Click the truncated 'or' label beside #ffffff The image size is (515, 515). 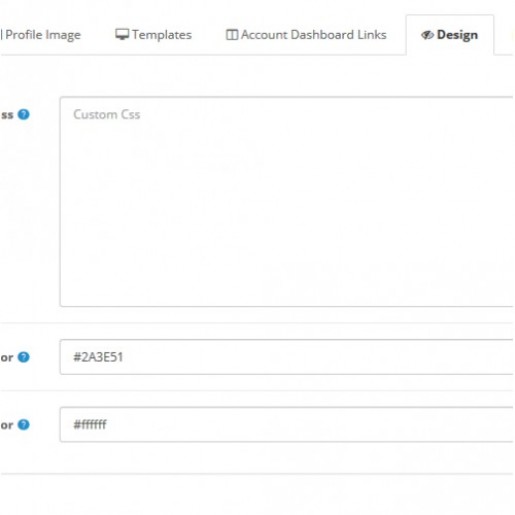tap(7, 425)
